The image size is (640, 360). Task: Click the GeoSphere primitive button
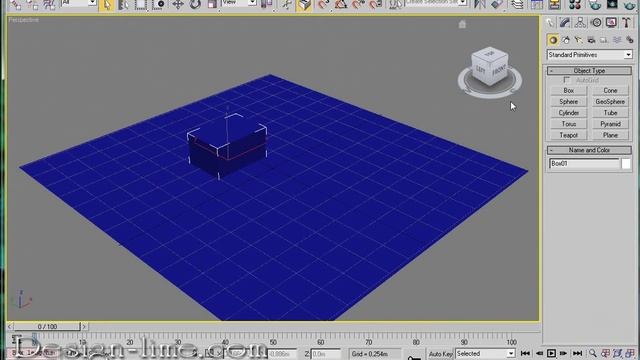pyautogui.click(x=610, y=102)
